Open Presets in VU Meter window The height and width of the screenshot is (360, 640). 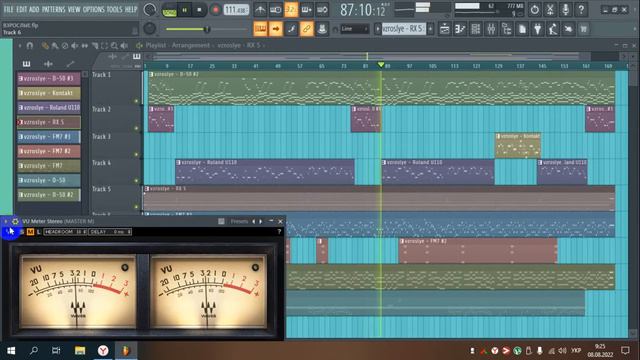(x=239, y=221)
